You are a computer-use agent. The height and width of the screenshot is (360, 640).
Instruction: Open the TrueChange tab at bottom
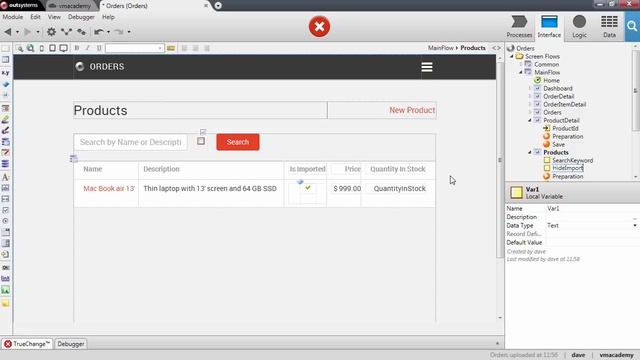click(x=27, y=344)
